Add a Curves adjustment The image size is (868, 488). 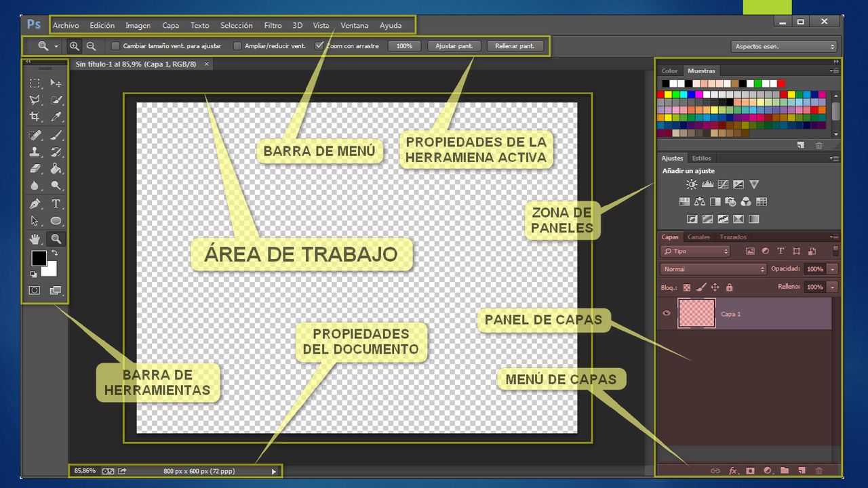(723, 184)
